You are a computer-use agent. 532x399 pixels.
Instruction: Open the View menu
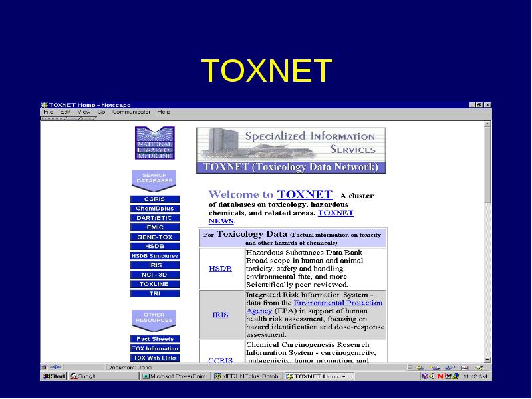click(x=84, y=112)
